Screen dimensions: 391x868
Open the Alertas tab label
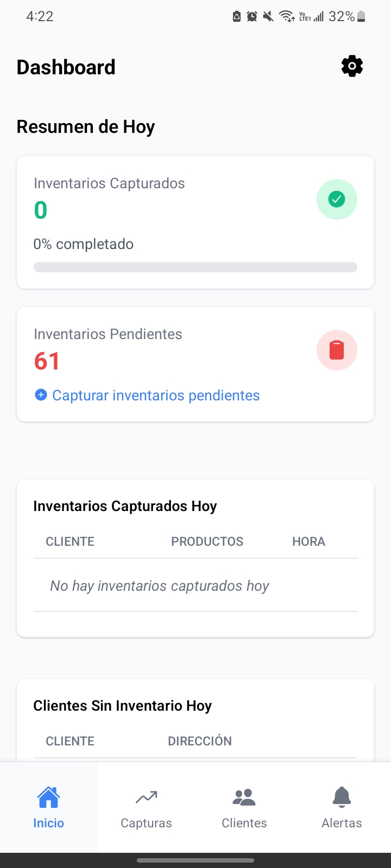point(342,823)
